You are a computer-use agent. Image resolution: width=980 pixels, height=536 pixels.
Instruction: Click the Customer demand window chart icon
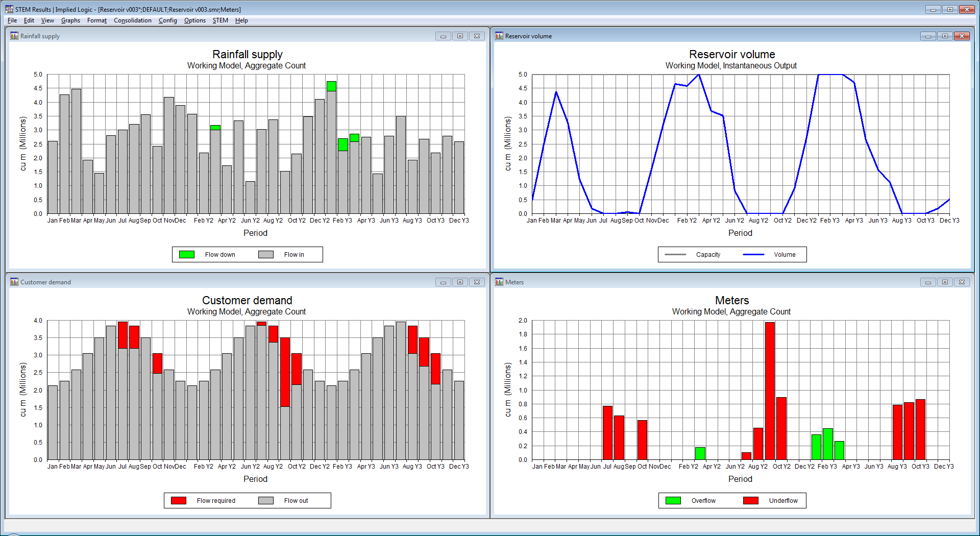[x=14, y=282]
